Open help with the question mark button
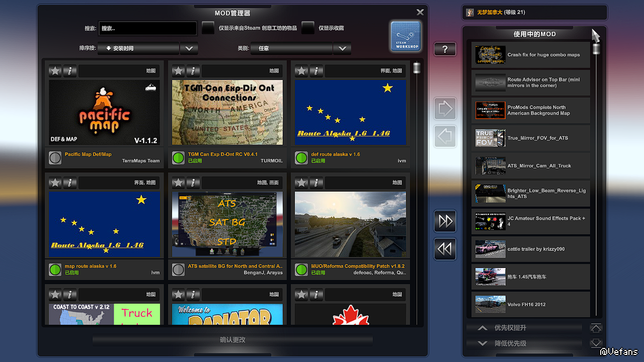This screenshot has width=644, height=362. point(445,49)
